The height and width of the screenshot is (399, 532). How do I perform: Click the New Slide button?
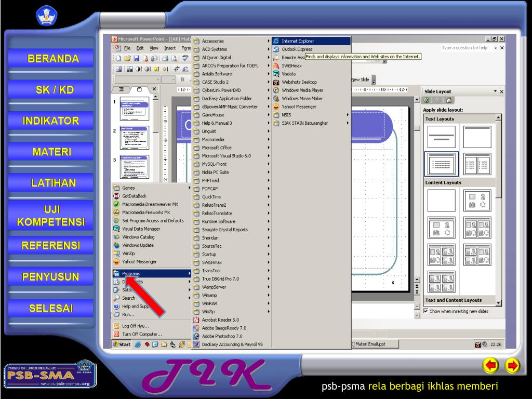360,79
